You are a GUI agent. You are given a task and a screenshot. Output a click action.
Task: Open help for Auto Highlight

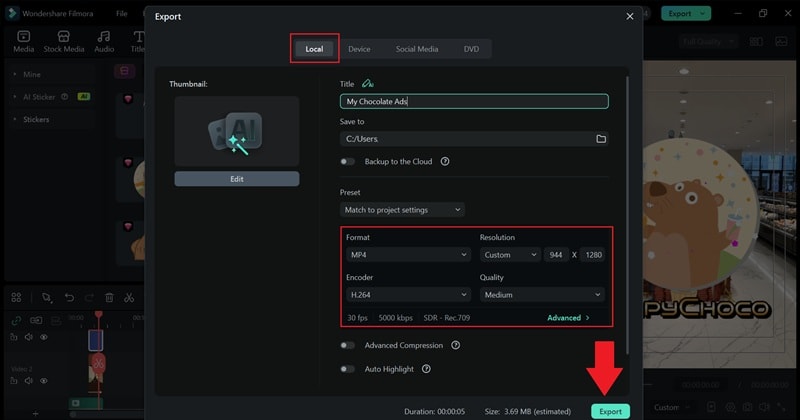(x=426, y=368)
